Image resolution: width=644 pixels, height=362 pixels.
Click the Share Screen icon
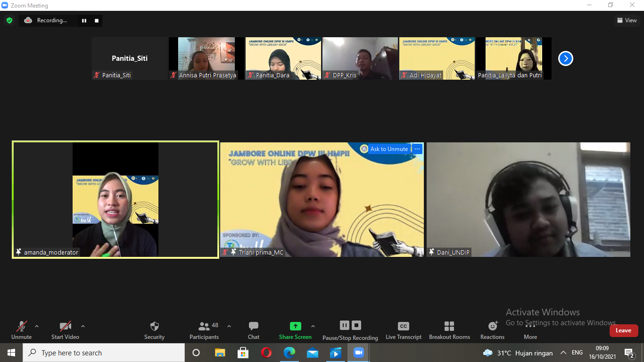(x=295, y=327)
